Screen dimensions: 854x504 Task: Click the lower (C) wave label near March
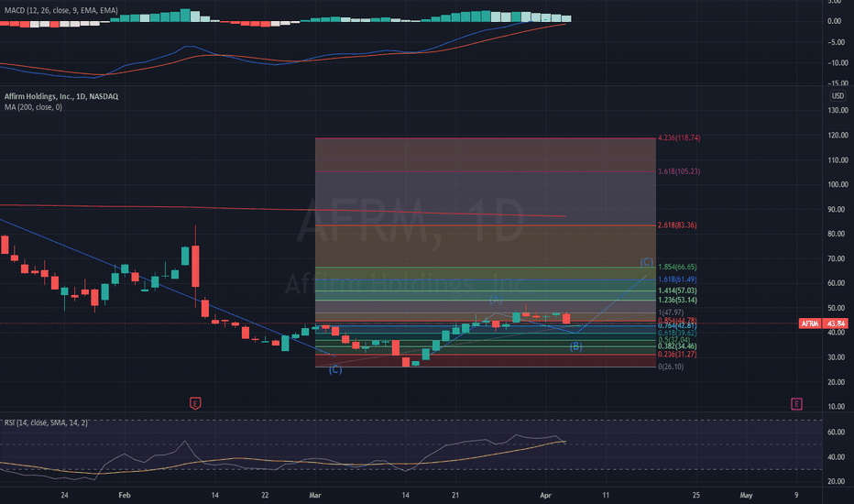(335, 370)
